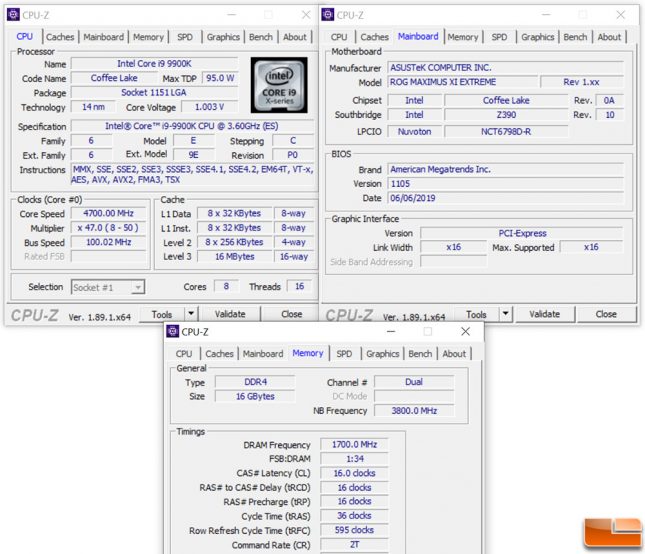Close the Memory CPU-Z window
The height and width of the screenshot is (554, 645).
465,331
